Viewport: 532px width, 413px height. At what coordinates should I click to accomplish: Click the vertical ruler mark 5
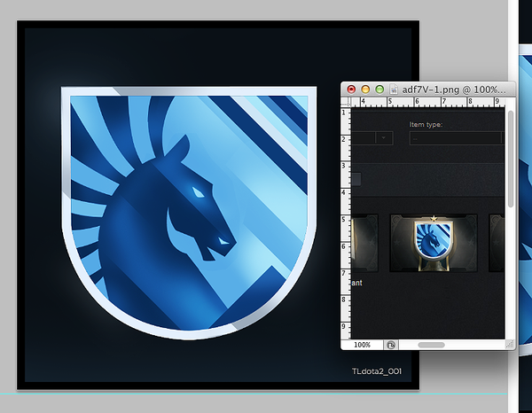[x=344, y=220]
